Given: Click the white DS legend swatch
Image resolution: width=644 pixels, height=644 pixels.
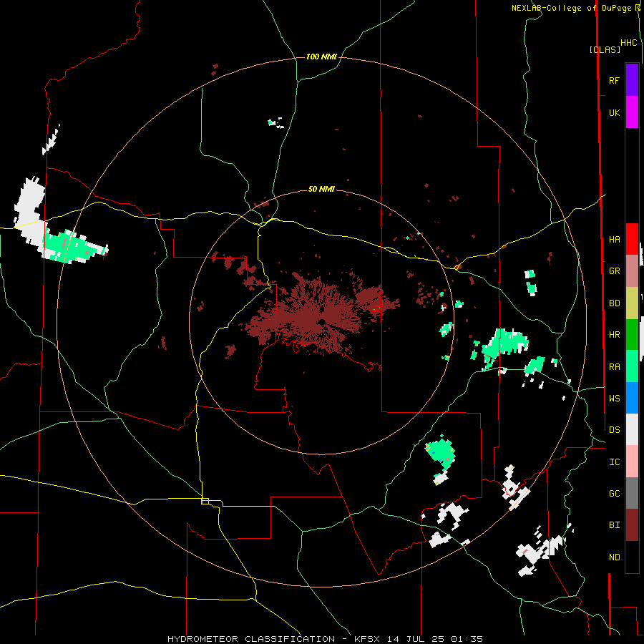Looking at the screenshot, I should point(632,429).
